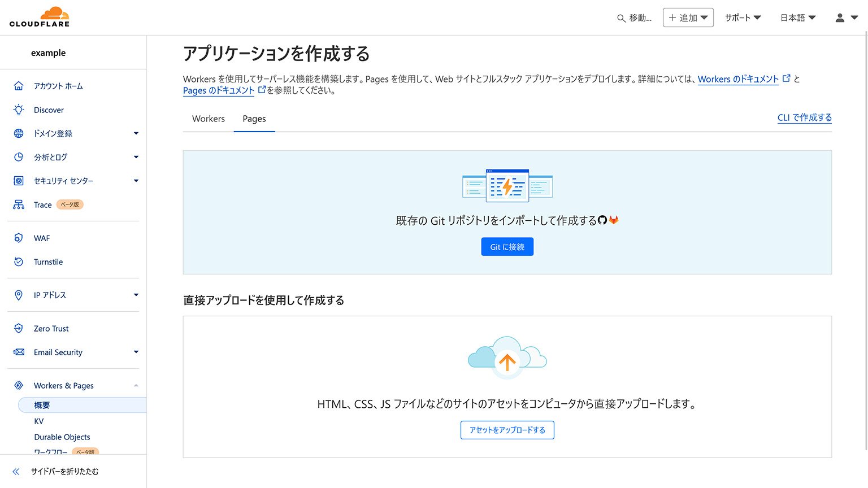Viewport: 868px width, 488px height.
Task: Click アセットをアップロードする button
Action: [507, 430]
